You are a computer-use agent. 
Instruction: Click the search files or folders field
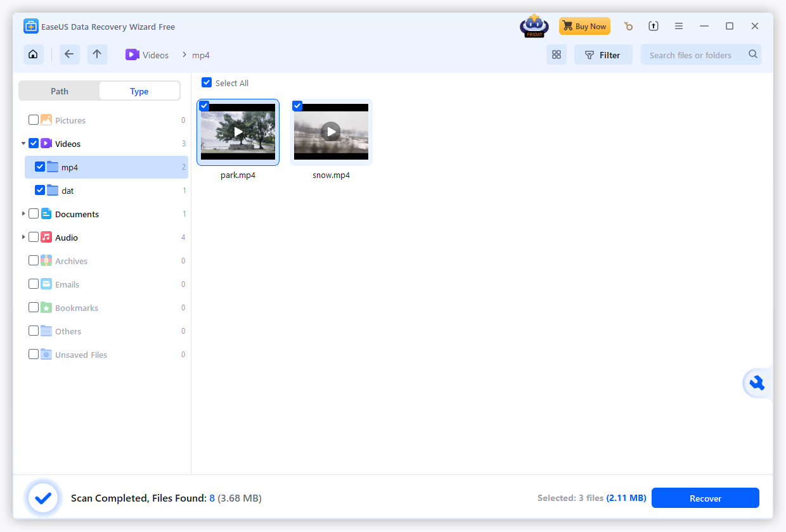[x=691, y=54]
